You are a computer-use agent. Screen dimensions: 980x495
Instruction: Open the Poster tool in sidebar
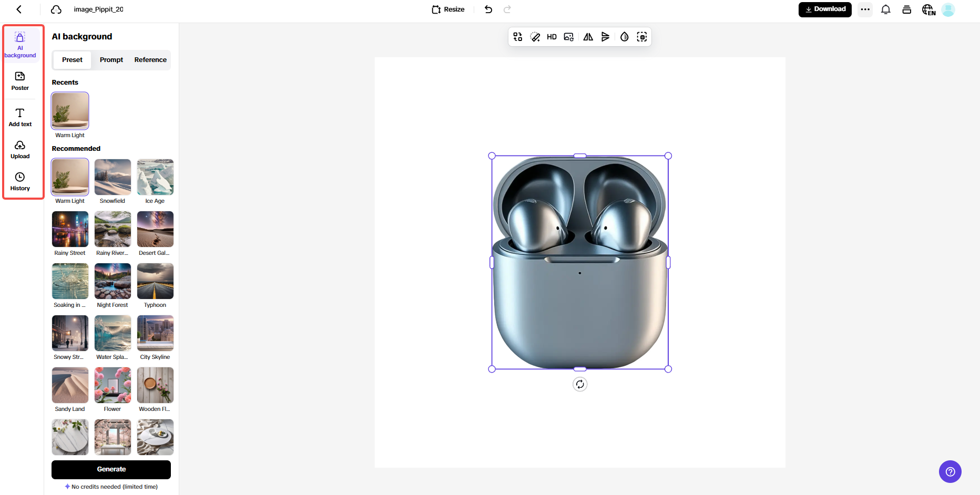(x=20, y=81)
